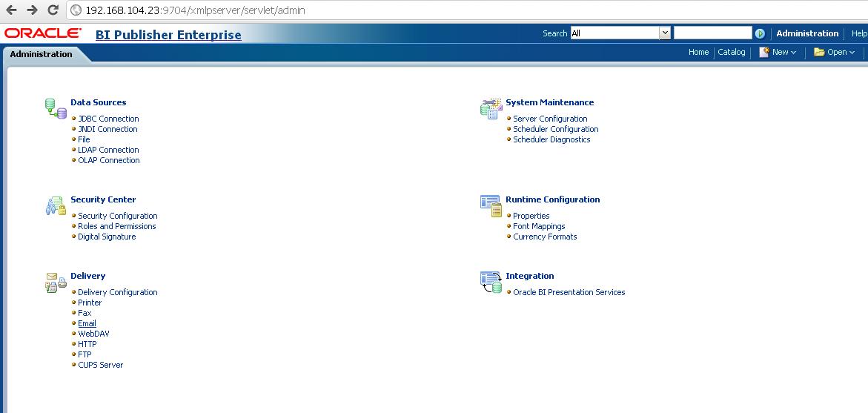Click Help in the header bar
The image size is (868, 413).
pos(859,34)
